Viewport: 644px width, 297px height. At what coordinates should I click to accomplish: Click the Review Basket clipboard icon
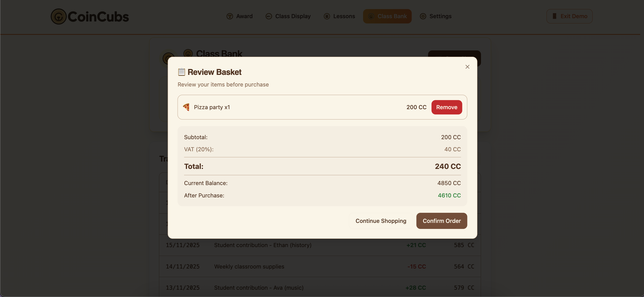pos(181,72)
